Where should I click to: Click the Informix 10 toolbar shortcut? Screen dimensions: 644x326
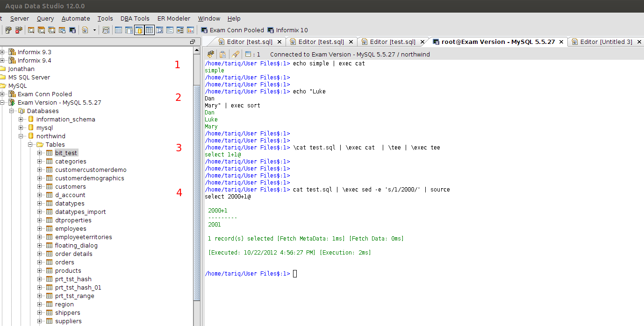point(287,30)
